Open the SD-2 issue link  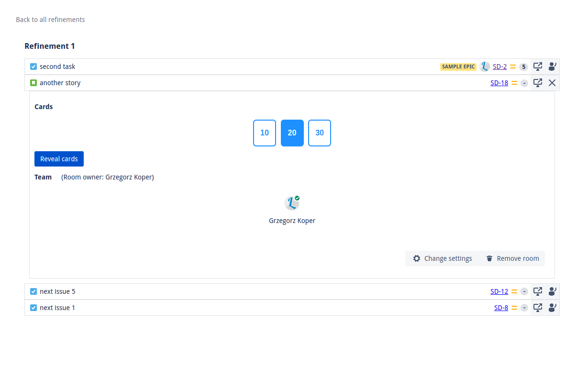point(500,67)
